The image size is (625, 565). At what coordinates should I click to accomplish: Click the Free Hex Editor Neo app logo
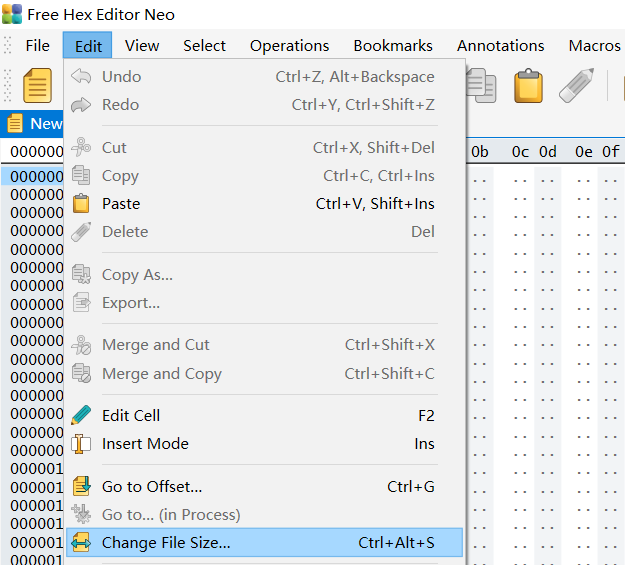tap(12, 14)
